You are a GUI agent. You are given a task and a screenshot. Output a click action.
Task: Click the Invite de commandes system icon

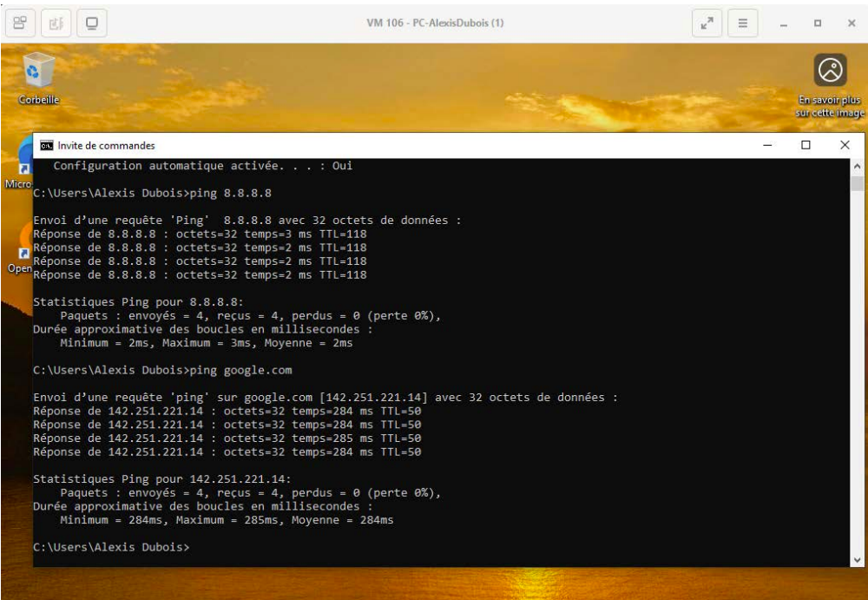click(47, 146)
